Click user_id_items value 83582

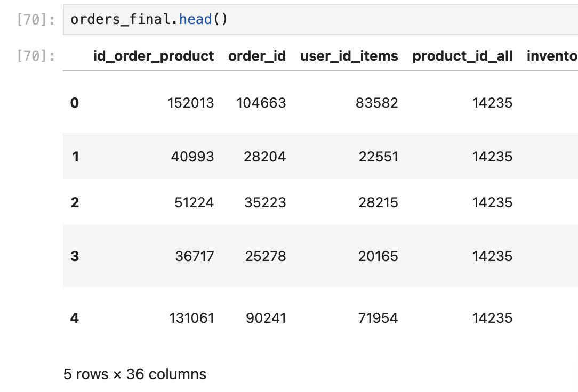pos(377,103)
